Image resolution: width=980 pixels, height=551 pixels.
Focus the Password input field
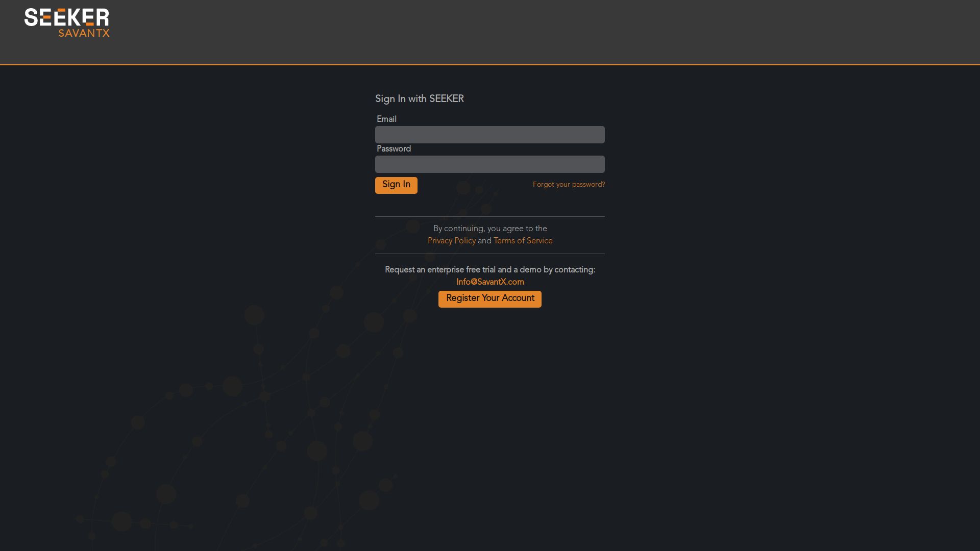coord(489,164)
